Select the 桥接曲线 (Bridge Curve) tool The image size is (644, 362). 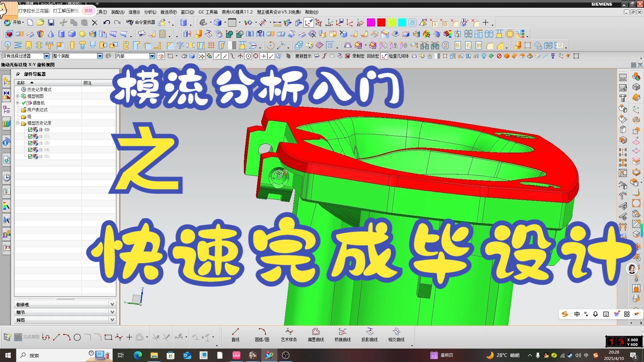pyautogui.click(x=343, y=335)
